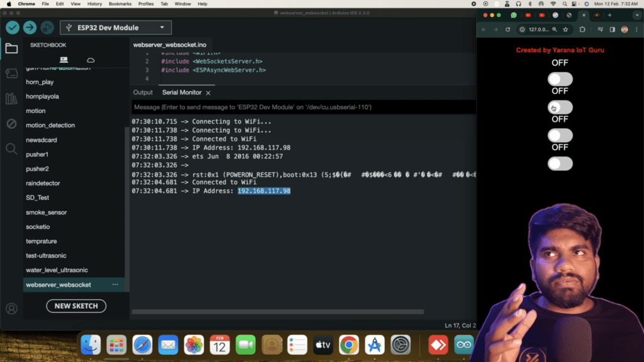Open the water_level_ultrasonic sketch
644x362 pixels.
[57, 270]
